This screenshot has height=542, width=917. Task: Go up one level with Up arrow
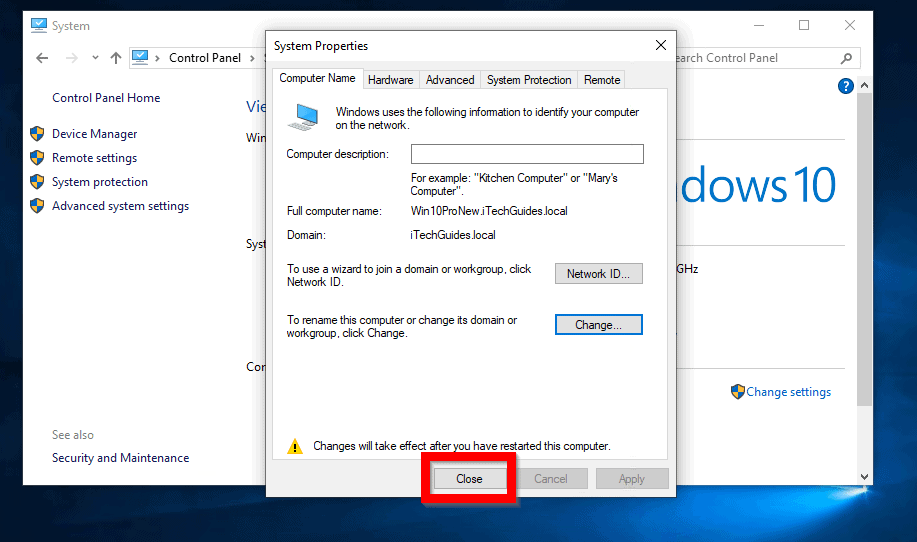click(116, 58)
